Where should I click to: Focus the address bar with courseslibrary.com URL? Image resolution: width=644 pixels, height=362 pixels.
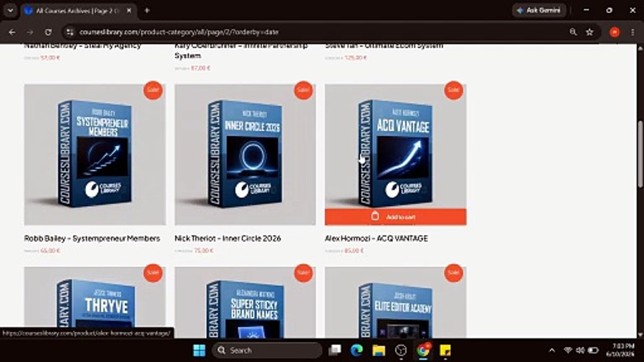pos(322,32)
